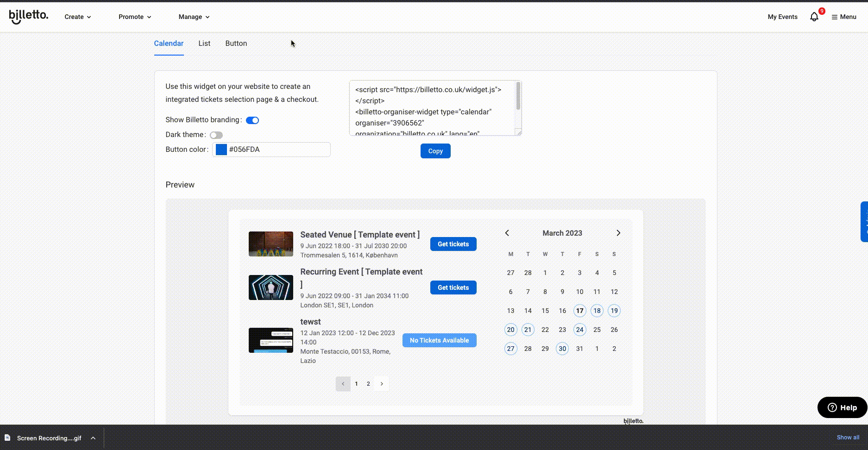Click the side feedback tab on right edge
868x450 pixels.
tap(864, 222)
